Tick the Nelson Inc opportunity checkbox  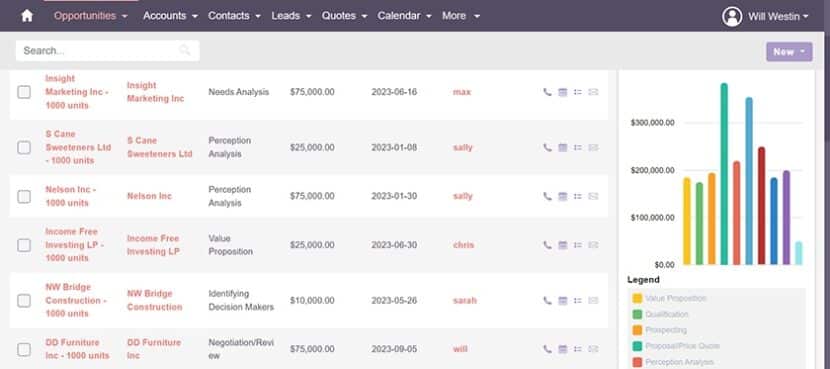[24, 196]
